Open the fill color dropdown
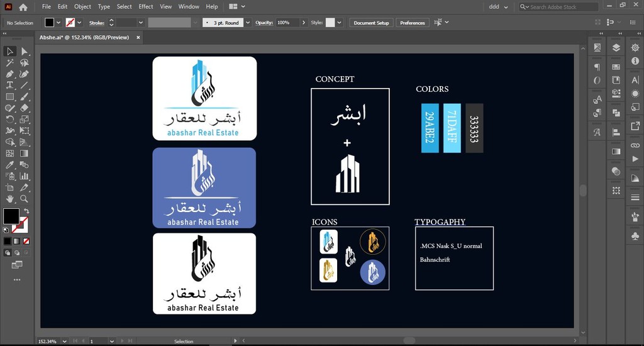 tap(58, 23)
